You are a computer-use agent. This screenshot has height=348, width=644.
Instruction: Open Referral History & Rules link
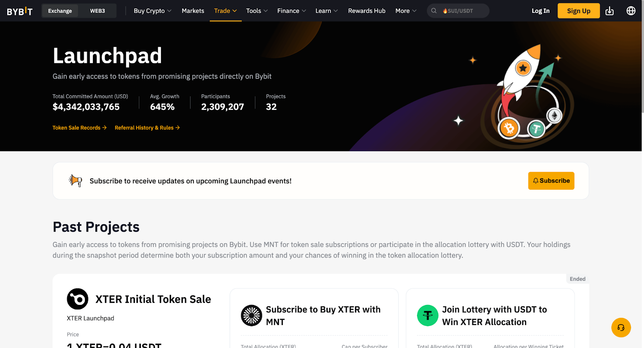tap(147, 128)
